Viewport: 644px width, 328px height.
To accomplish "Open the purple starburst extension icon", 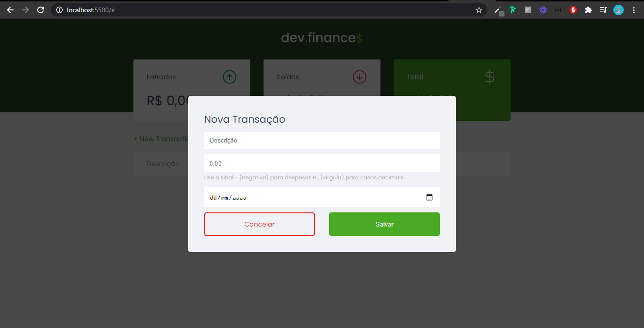I will 543,10.
